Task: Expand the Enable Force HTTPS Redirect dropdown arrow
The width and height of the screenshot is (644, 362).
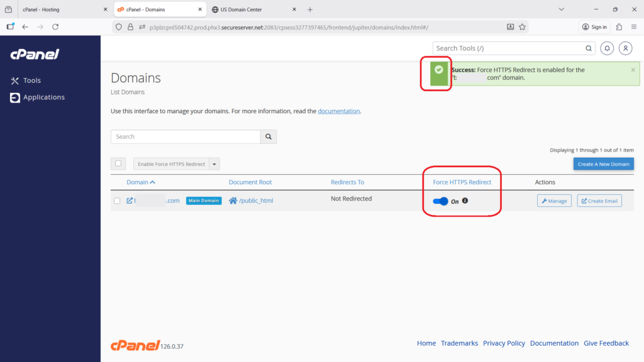Action: point(214,164)
